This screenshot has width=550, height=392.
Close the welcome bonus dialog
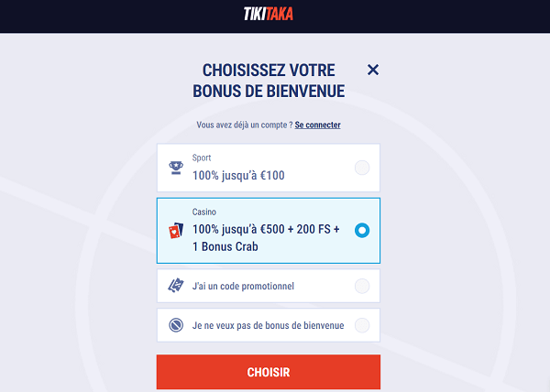pyautogui.click(x=372, y=70)
